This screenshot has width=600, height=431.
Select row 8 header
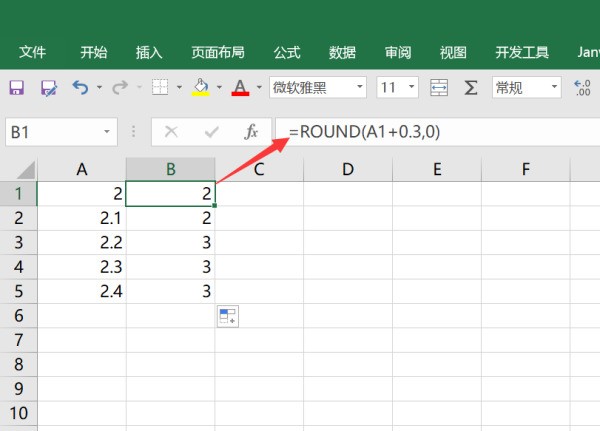coord(18,364)
